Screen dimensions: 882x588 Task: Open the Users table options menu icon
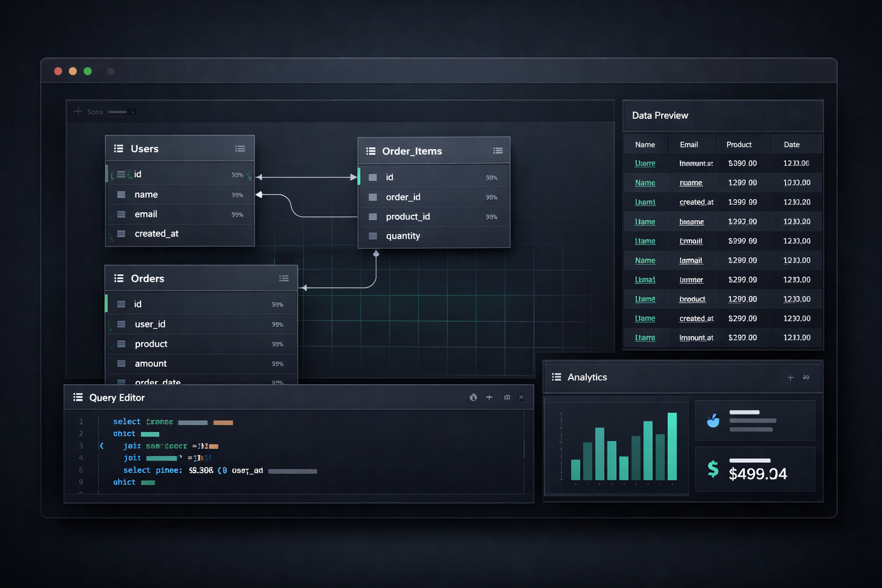[240, 149]
